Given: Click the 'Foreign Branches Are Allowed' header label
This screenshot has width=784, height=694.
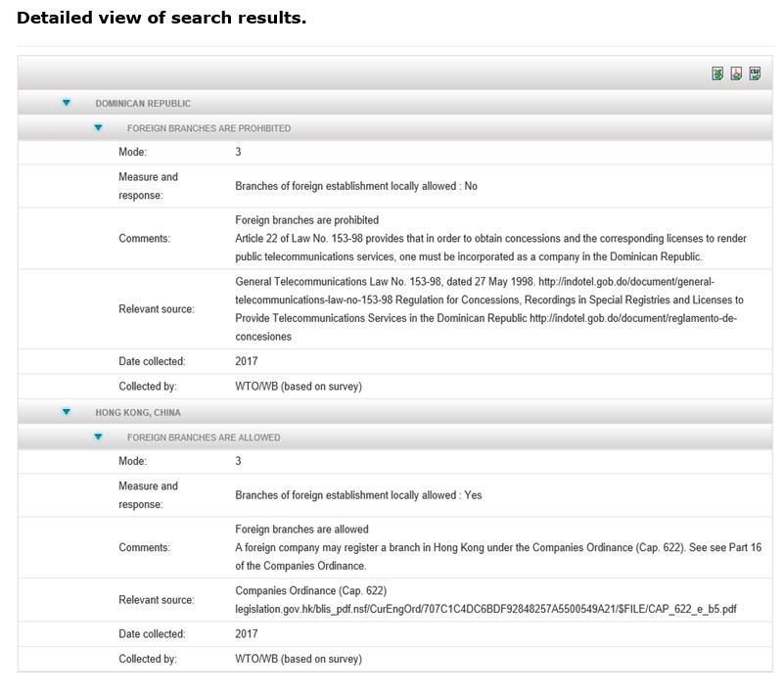Looking at the screenshot, I should click(204, 438).
